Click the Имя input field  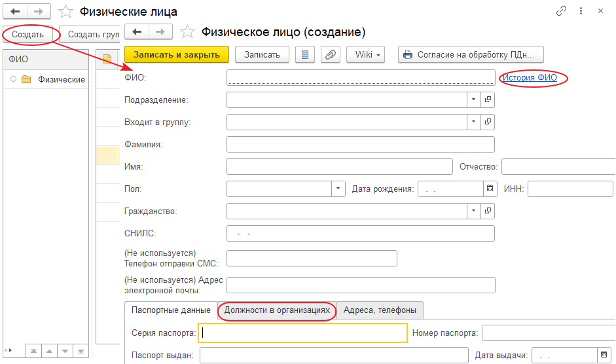340,167
